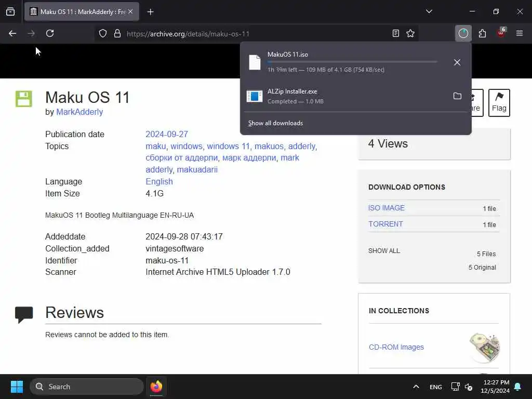Bookmark this page with the star icon

pyautogui.click(x=410, y=33)
